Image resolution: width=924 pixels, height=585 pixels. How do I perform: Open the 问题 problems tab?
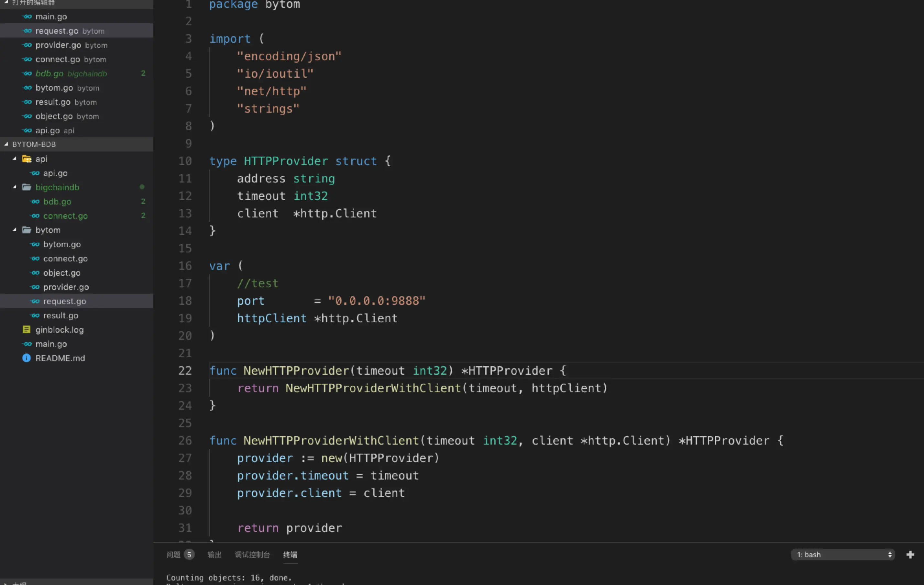pos(173,554)
